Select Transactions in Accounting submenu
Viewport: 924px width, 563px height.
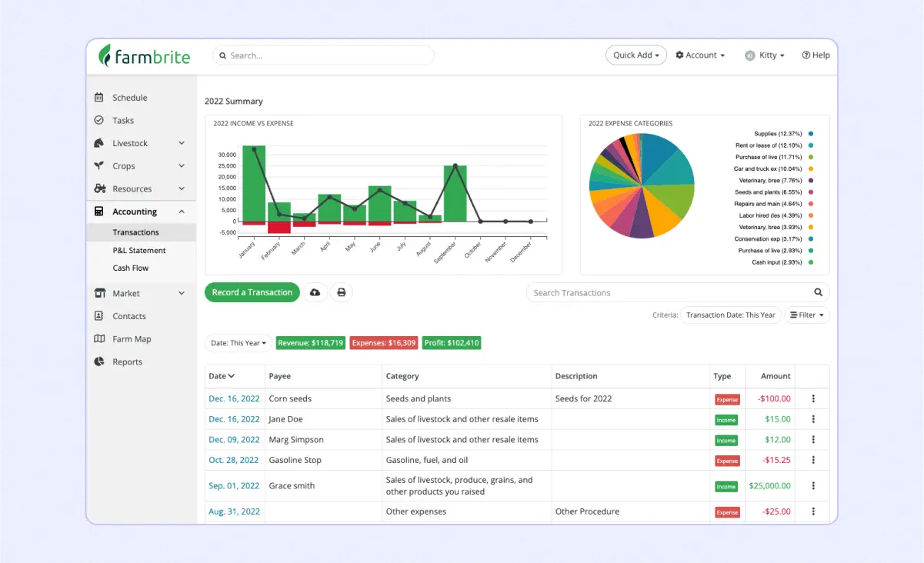(135, 232)
